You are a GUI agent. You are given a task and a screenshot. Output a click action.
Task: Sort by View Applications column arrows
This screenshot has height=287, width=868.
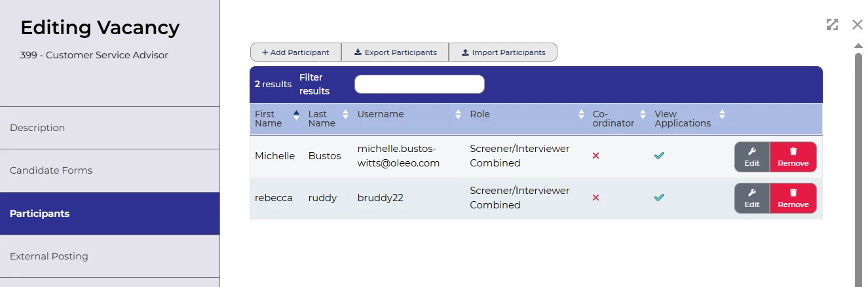point(722,115)
